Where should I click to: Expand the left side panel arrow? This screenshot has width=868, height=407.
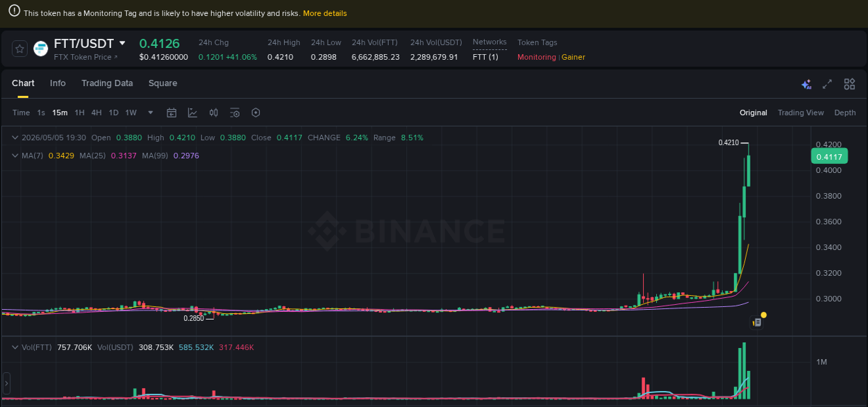tap(6, 383)
